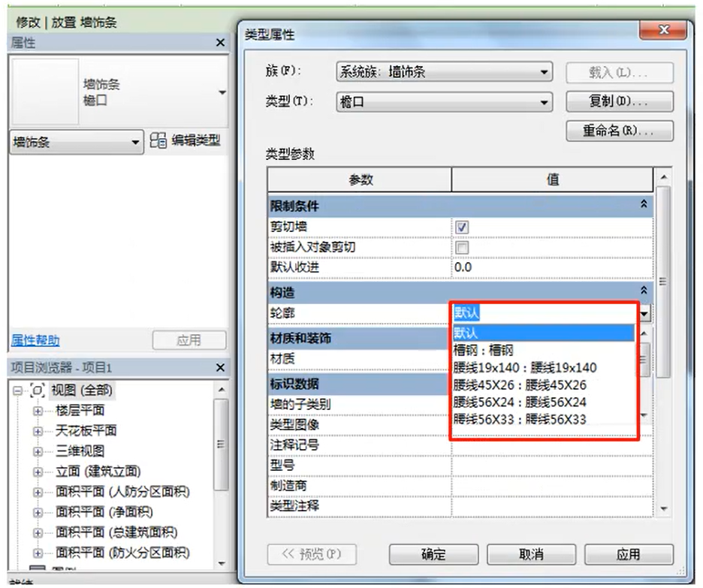
Task: Click the 确定 button
Action: tap(433, 555)
